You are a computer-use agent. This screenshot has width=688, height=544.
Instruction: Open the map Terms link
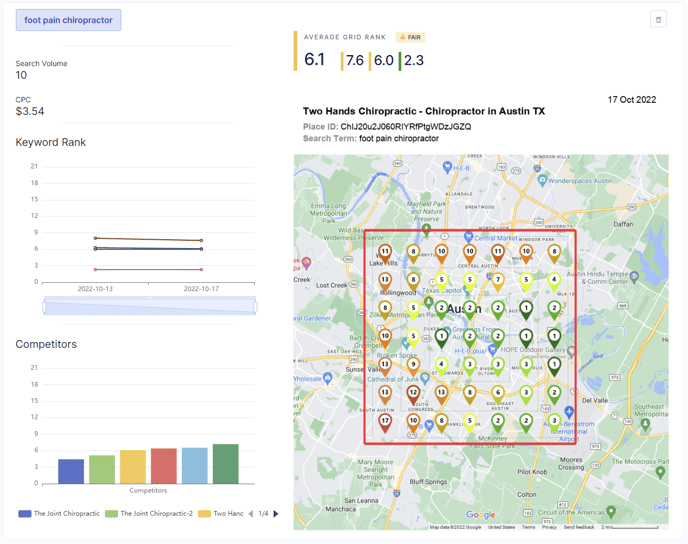[528, 527]
